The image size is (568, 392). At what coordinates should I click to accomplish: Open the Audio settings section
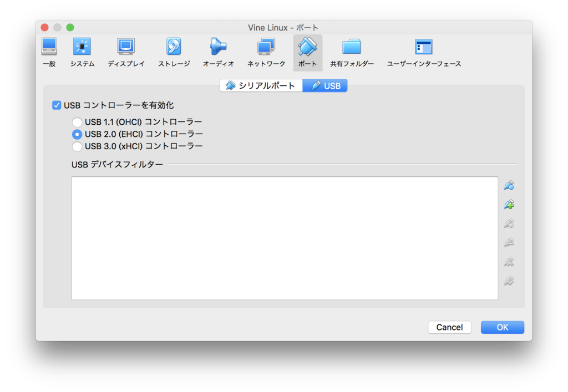click(x=219, y=52)
